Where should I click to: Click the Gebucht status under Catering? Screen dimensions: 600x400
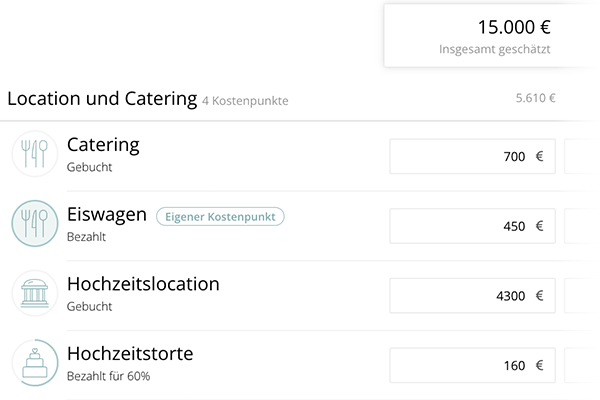pos(90,167)
